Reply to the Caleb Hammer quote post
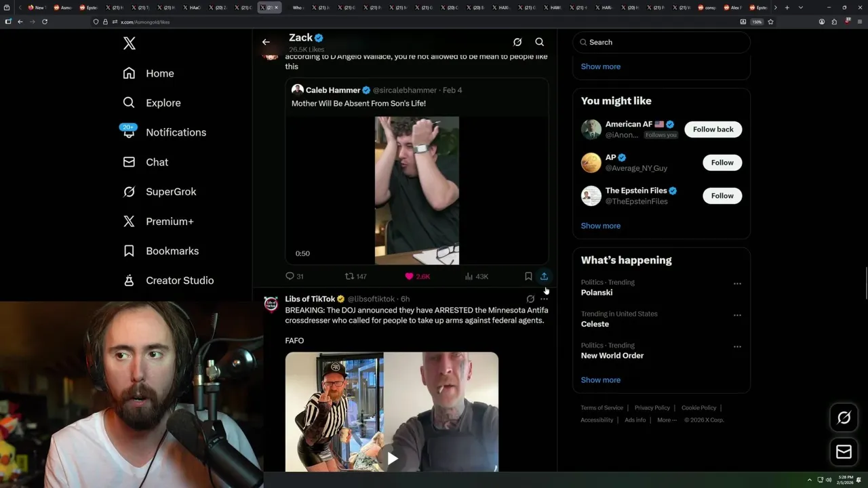868x488 pixels. point(294,277)
